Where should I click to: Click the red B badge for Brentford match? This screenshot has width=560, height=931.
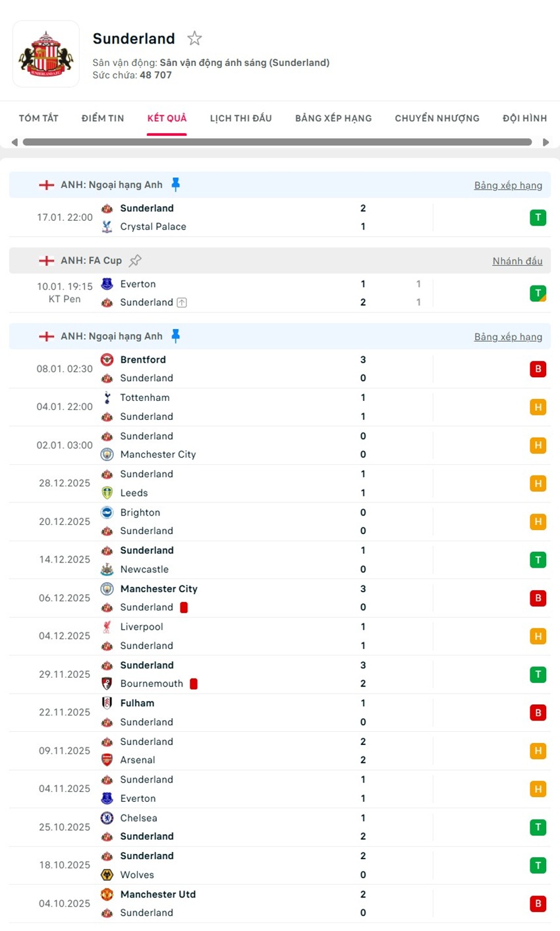(x=538, y=369)
